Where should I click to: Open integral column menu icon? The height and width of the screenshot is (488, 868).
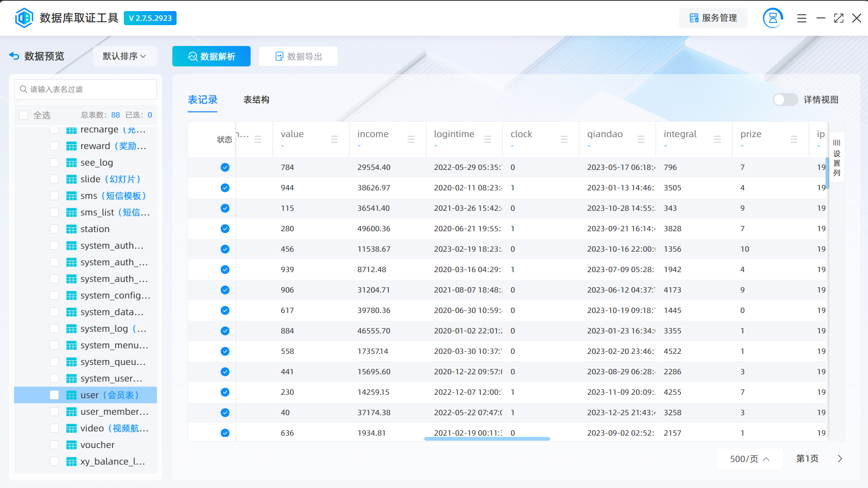coord(717,139)
